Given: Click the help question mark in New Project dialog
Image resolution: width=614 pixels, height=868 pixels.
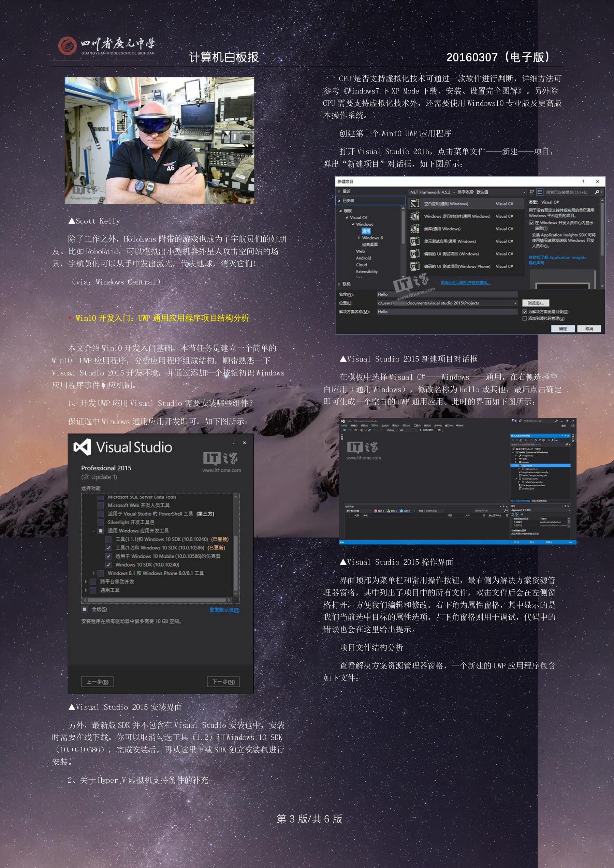Looking at the screenshot, I should (583, 181).
